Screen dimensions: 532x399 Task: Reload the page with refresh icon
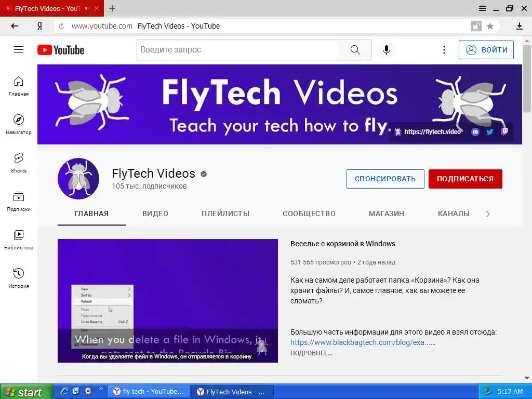(x=61, y=26)
